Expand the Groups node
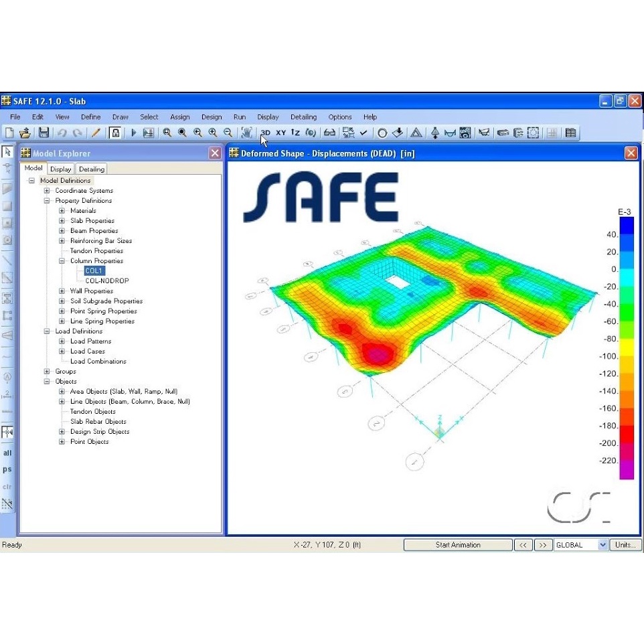 (47, 372)
